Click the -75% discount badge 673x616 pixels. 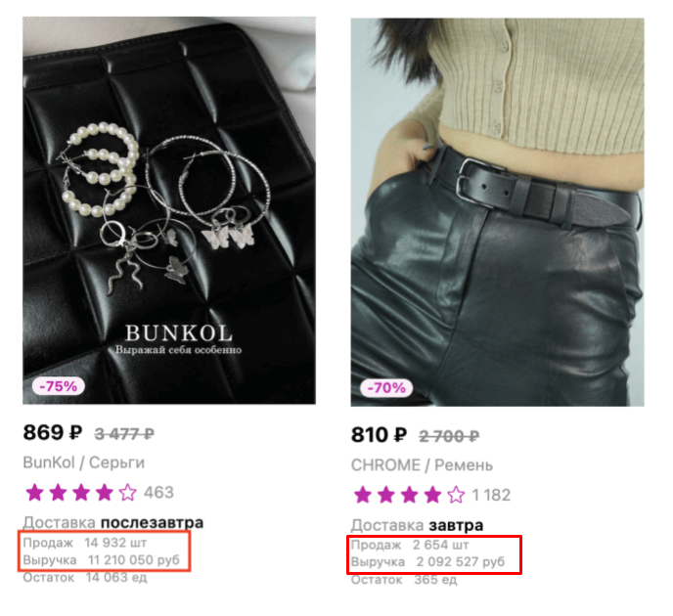[x=59, y=386]
